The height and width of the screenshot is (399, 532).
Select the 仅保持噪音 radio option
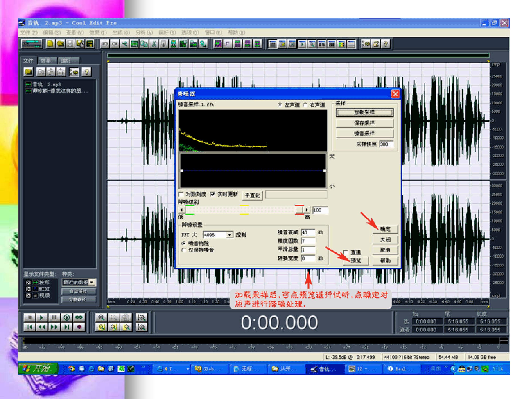pyautogui.click(x=184, y=250)
